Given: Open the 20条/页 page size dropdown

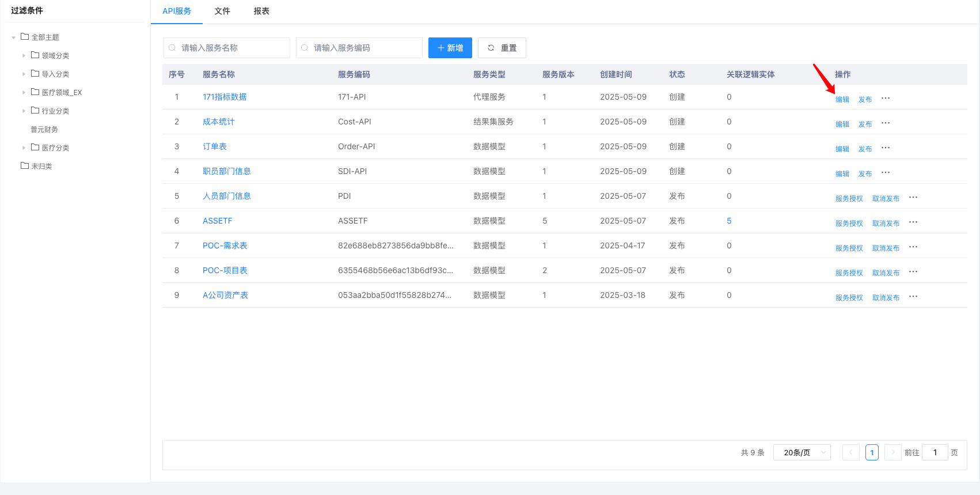Looking at the screenshot, I should pyautogui.click(x=802, y=452).
